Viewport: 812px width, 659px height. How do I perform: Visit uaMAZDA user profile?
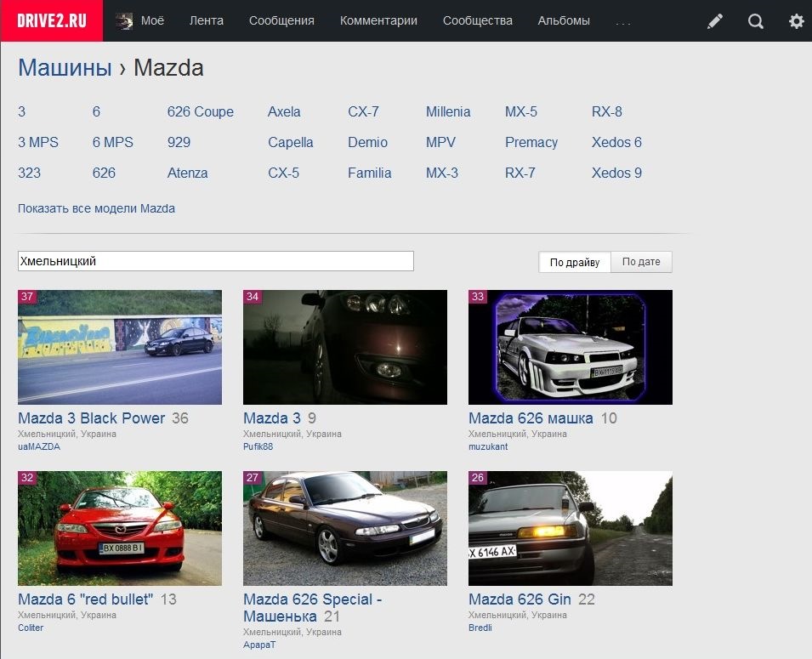[39, 446]
